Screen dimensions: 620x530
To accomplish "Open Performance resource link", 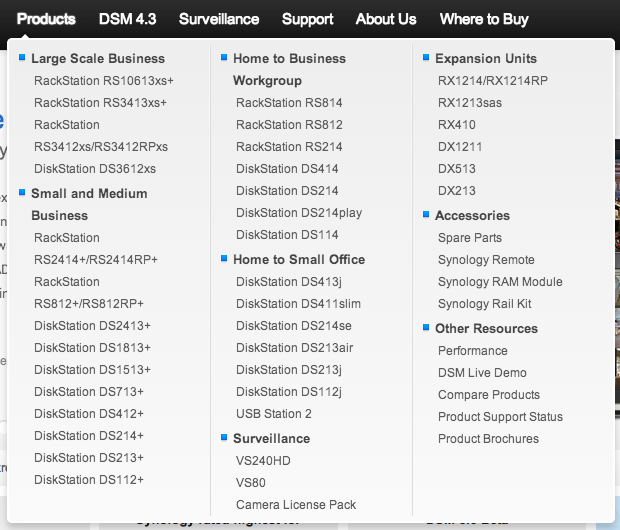I will tap(473, 351).
